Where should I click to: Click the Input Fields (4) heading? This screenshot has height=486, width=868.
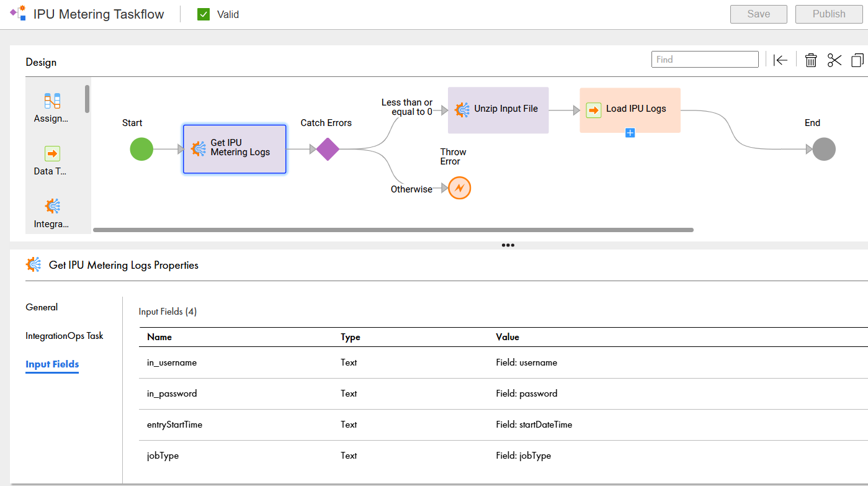pyautogui.click(x=168, y=312)
